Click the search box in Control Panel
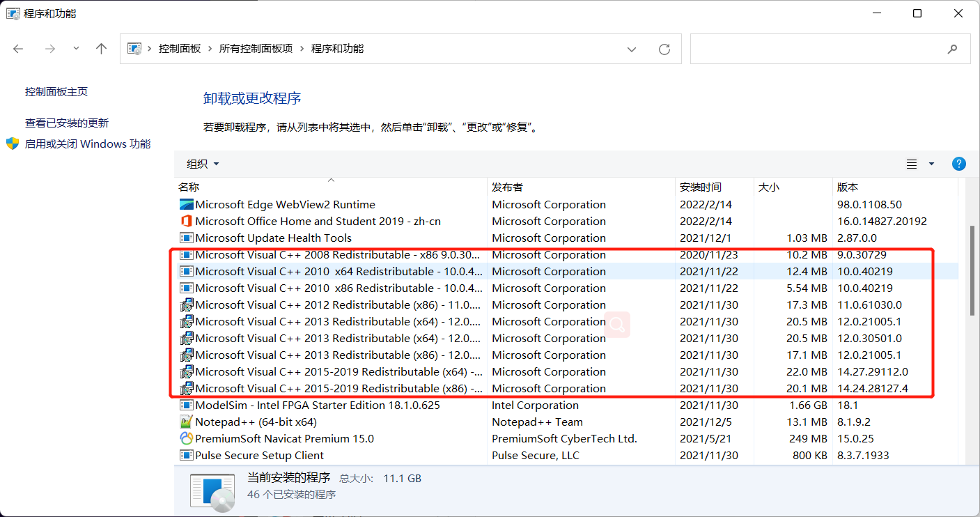Image resolution: width=980 pixels, height=517 pixels. (830, 49)
